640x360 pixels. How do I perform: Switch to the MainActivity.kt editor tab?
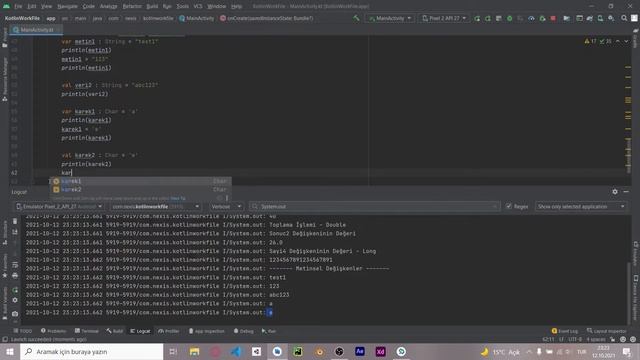pyautogui.click(x=36, y=30)
